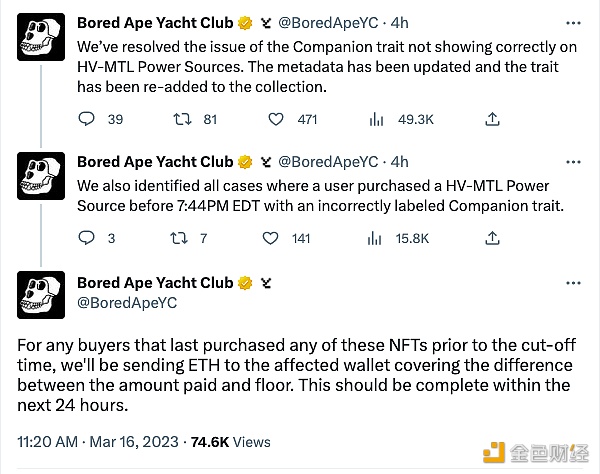600x474 pixels.
Task: Reply to the second tweet with 3 replies
Action: tap(86, 238)
